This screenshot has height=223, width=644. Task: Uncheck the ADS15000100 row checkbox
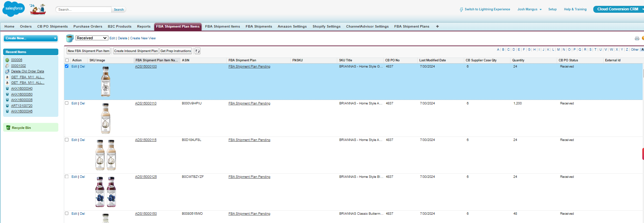pyautogui.click(x=67, y=66)
